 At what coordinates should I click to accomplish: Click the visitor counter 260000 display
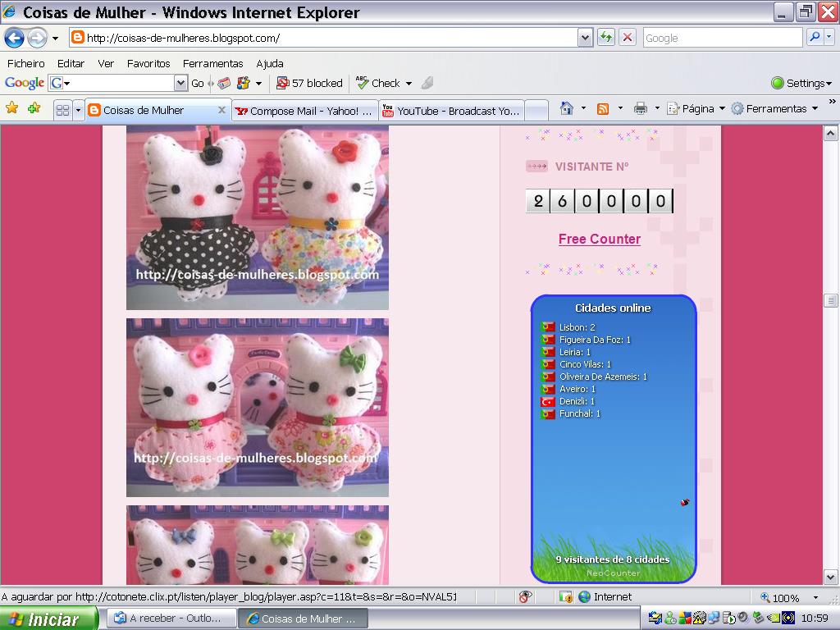pyautogui.click(x=599, y=201)
